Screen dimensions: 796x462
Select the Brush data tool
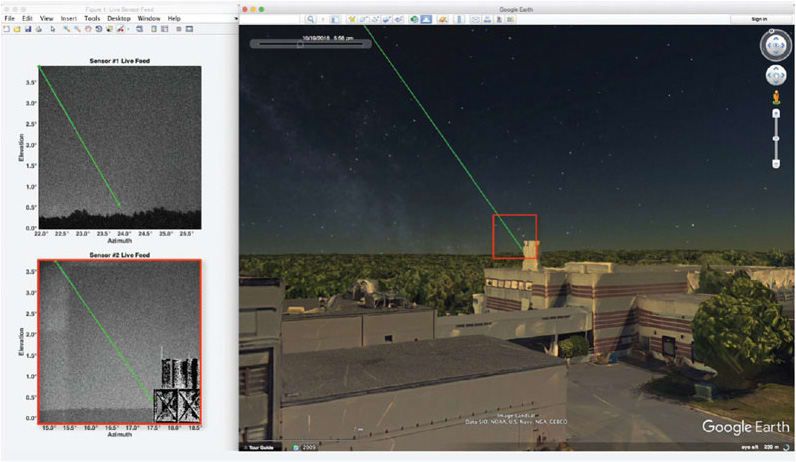click(120, 29)
